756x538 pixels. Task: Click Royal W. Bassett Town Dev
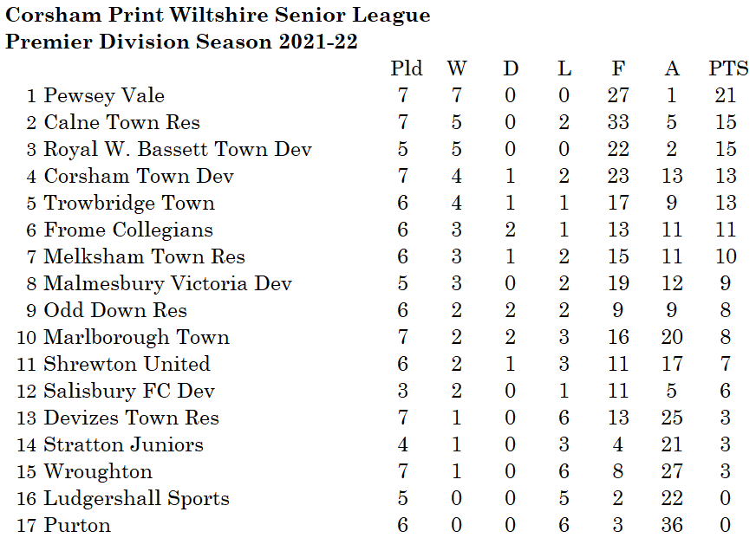click(177, 150)
